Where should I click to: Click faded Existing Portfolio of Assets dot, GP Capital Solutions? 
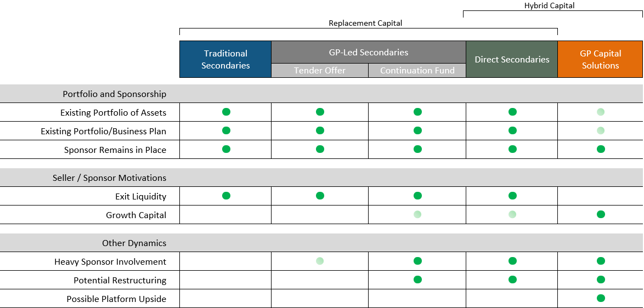(601, 112)
